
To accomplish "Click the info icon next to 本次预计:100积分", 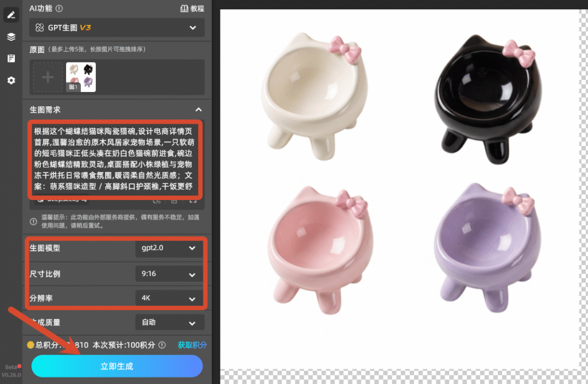I will [162, 345].
